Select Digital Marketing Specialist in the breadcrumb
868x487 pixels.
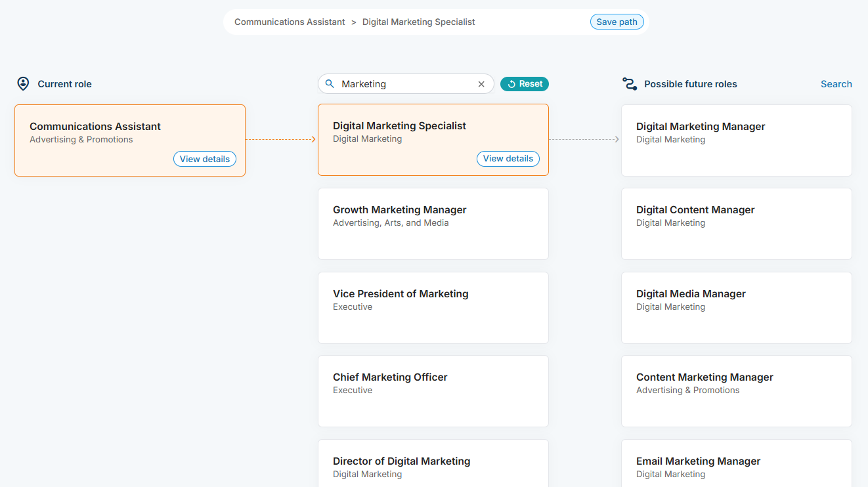pyautogui.click(x=418, y=22)
